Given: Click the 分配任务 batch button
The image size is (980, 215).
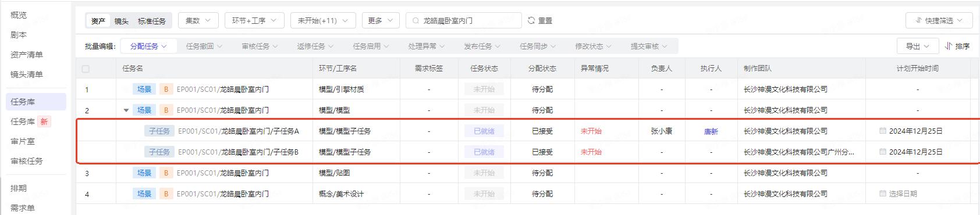Looking at the screenshot, I should (x=148, y=46).
